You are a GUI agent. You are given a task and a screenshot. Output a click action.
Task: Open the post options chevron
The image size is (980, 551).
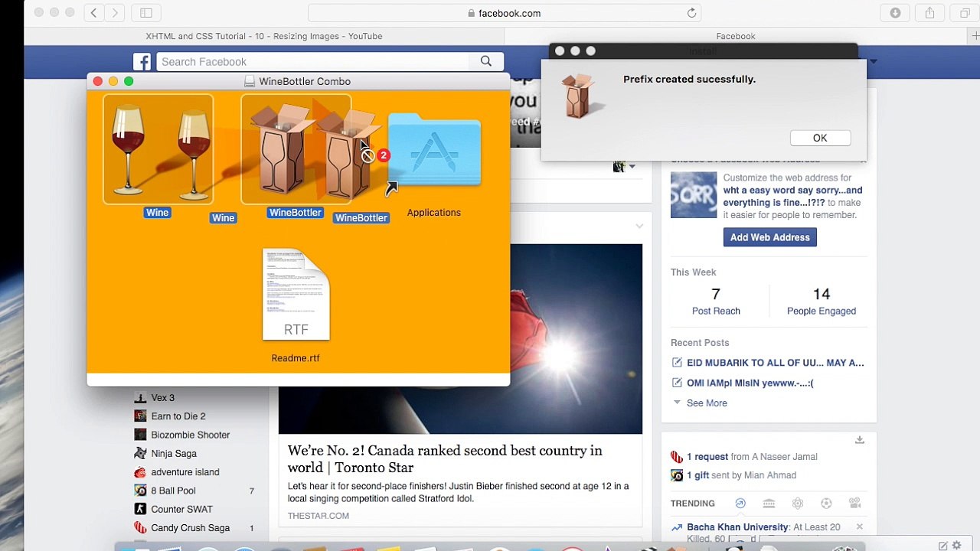tap(639, 226)
